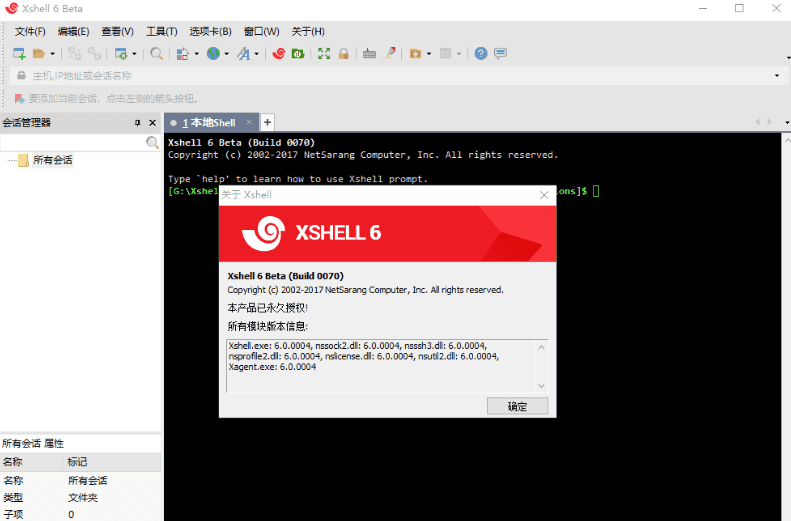This screenshot has width=791, height=521.
Task: Open the tab list dropdown at right of tab bar
Action: [787, 123]
